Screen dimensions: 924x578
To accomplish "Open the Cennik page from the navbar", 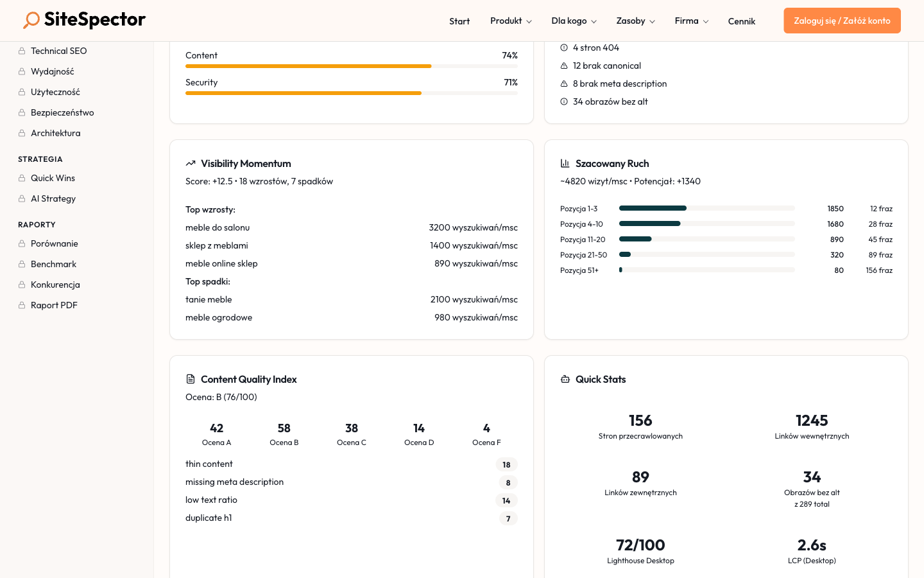I will pyautogui.click(x=742, y=21).
